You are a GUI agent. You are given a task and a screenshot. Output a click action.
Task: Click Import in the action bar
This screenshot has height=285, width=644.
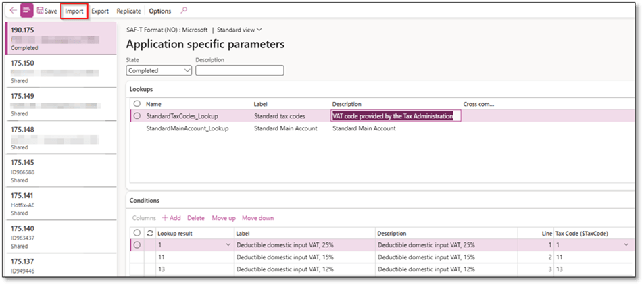tap(74, 11)
